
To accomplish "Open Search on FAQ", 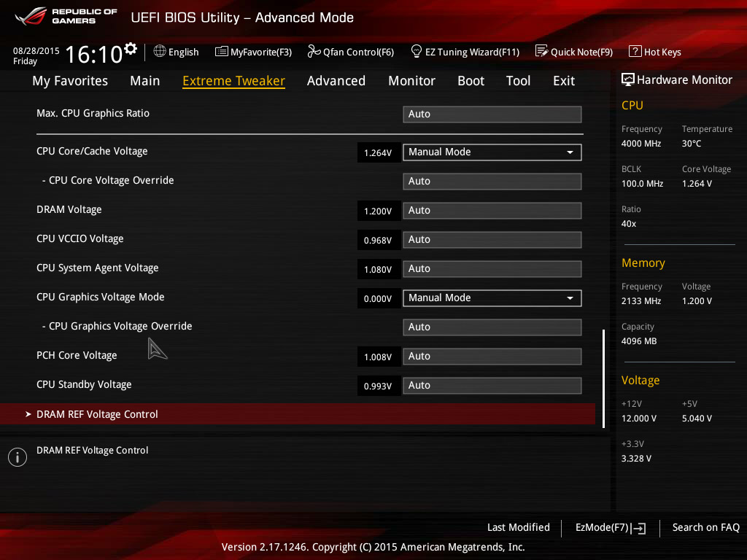I will pyautogui.click(x=706, y=527).
